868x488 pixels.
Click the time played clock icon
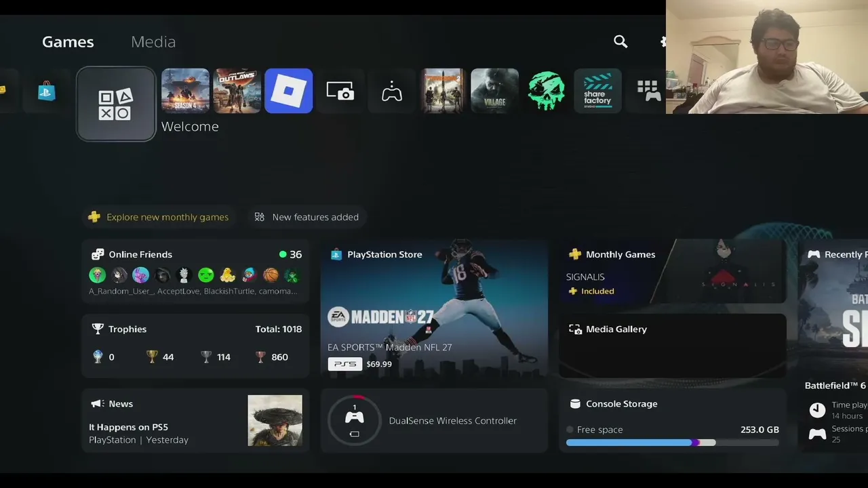(818, 410)
